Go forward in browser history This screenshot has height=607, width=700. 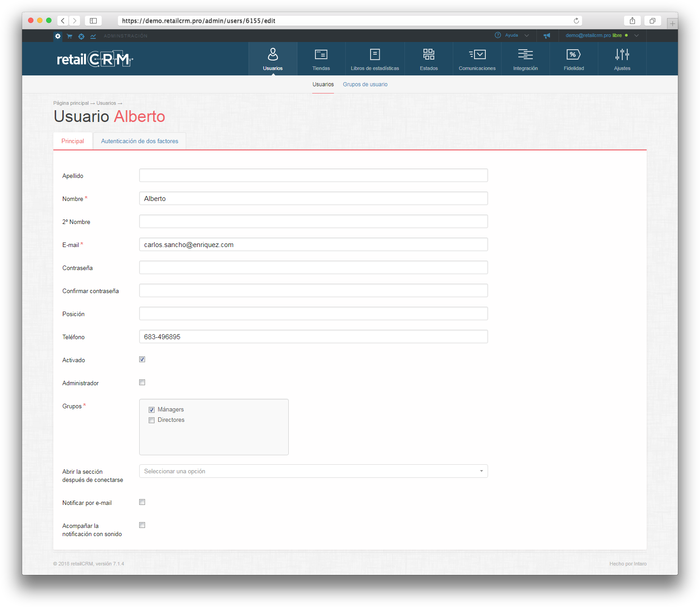point(75,21)
